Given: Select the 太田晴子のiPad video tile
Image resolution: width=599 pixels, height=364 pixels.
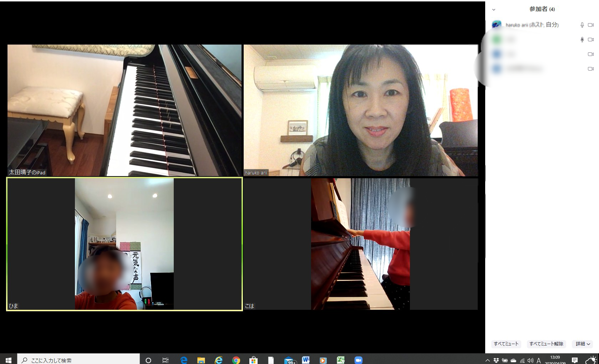Looking at the screenshot, I should click(125, 110).
